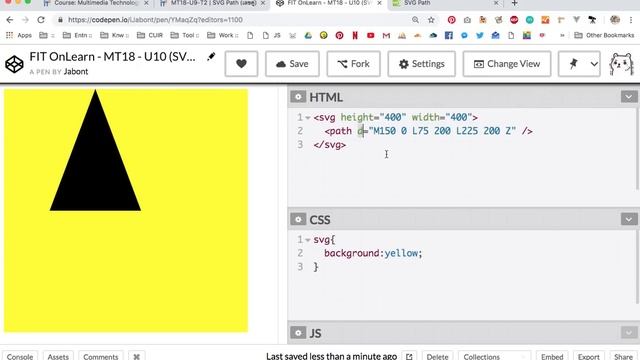Viewport: 640px width, 360px height.
Task: Close the FIT OnLearn tab
Action: [x=380, y=3]
